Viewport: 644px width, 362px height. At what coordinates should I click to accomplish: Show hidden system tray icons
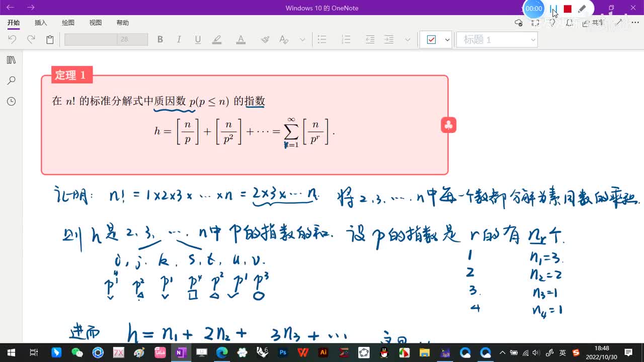pos(502,352)
